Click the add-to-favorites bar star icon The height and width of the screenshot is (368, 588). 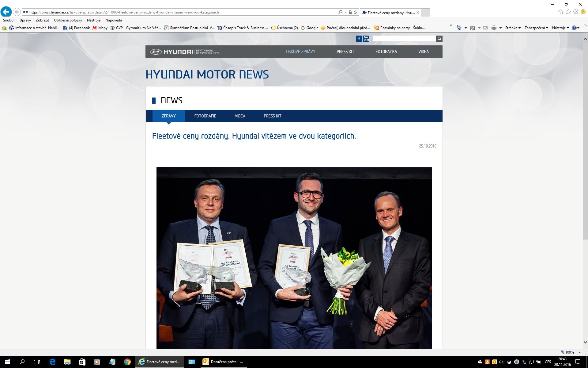pyautogui.click(x=4, y=28)
